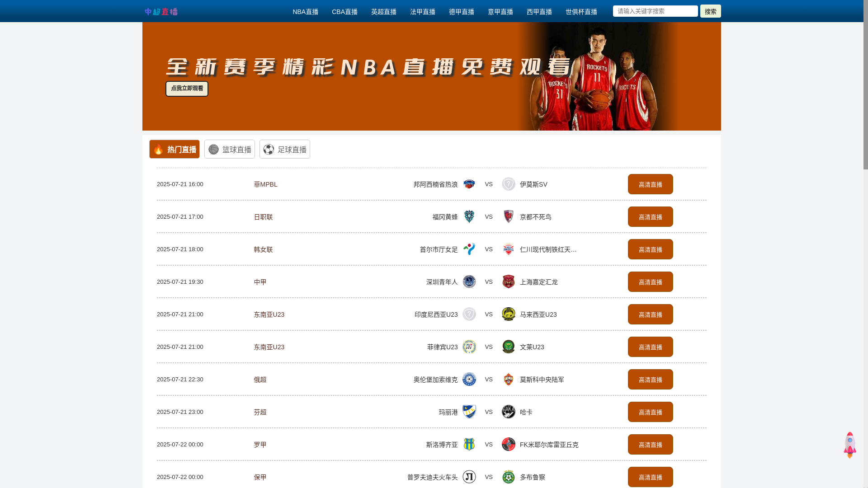Click the 仁川现代制铁红天使 team logo
The width and height of the screenshot is (868, 488).
(509, 249)
